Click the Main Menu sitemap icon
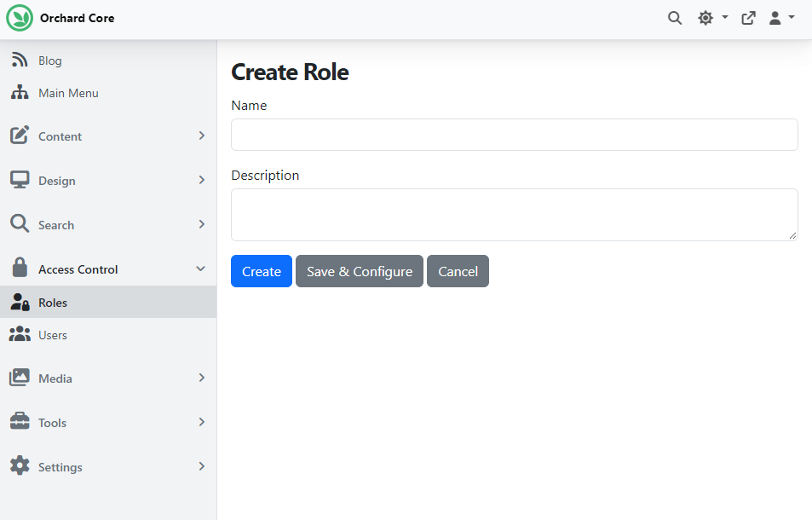 [x=20, y=92]
